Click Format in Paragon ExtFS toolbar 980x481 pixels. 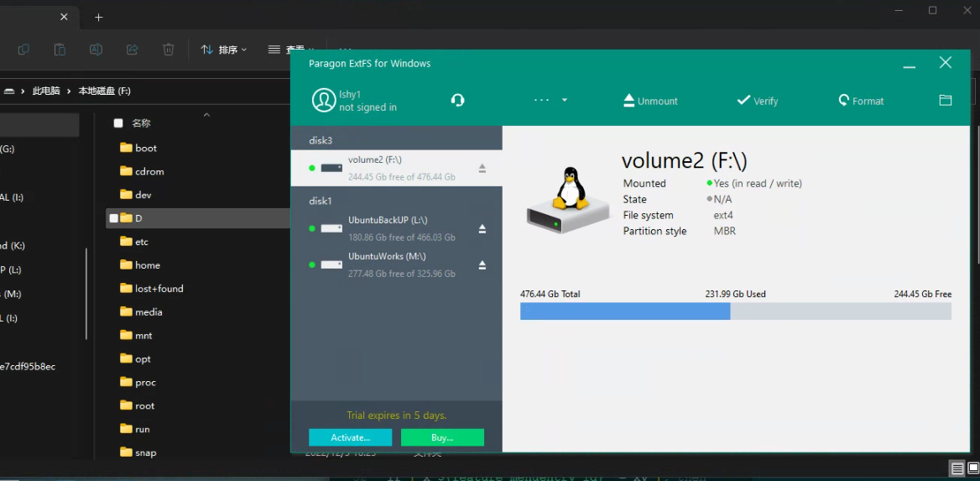(861, 101)
